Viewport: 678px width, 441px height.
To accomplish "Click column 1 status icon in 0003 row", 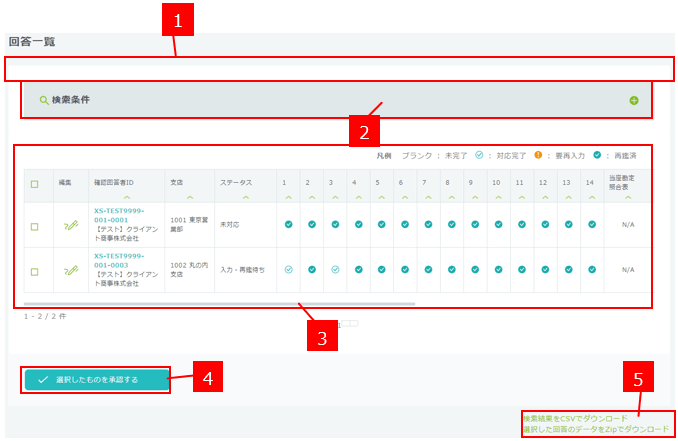I will coord(288,270).
